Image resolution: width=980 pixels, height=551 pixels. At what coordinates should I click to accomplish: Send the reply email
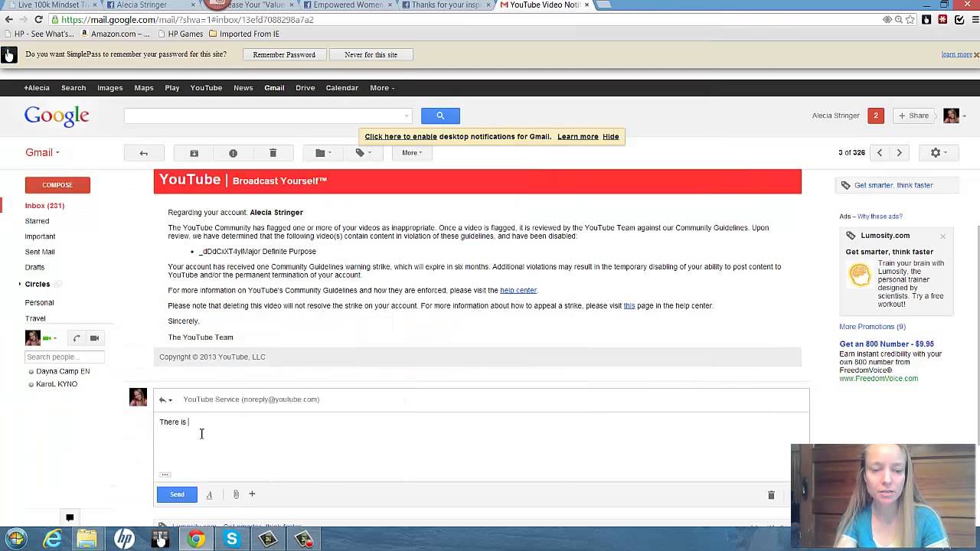coord(177,494)
